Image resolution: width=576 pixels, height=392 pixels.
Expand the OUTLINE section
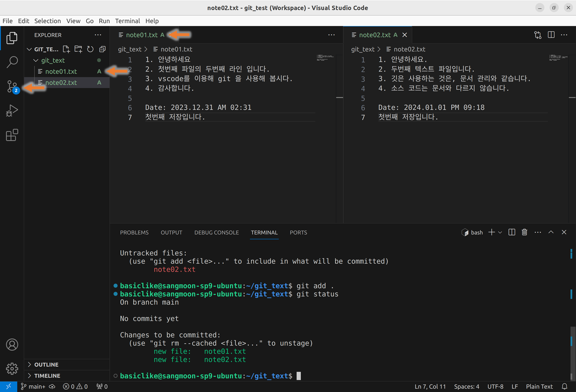point(67,364)
